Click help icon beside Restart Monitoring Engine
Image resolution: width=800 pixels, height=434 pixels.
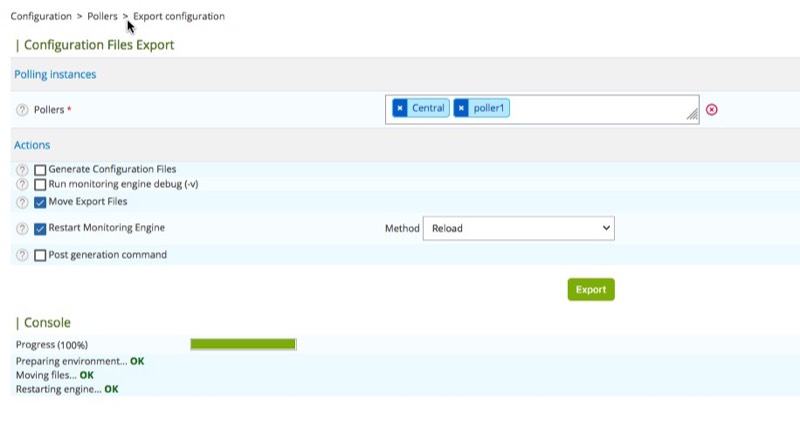click(x=22, y=228)
